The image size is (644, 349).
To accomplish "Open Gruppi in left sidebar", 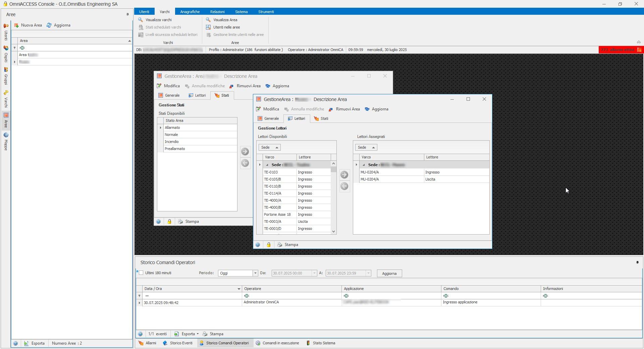I will click(6, 77).
